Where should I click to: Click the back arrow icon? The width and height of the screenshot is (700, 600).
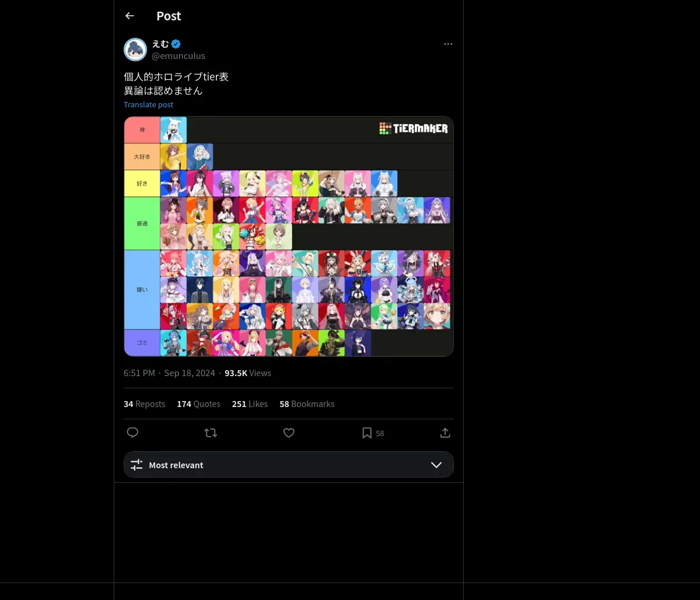[x=129, y=16]
